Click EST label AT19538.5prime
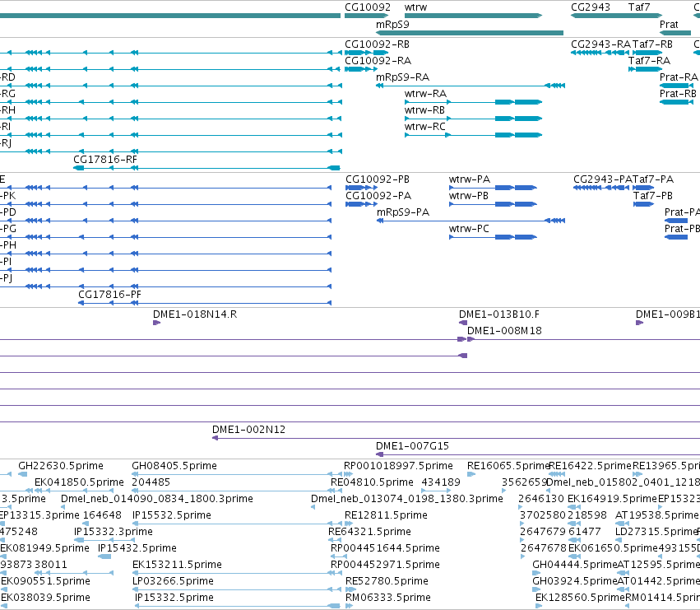 (x=656, y=515)
